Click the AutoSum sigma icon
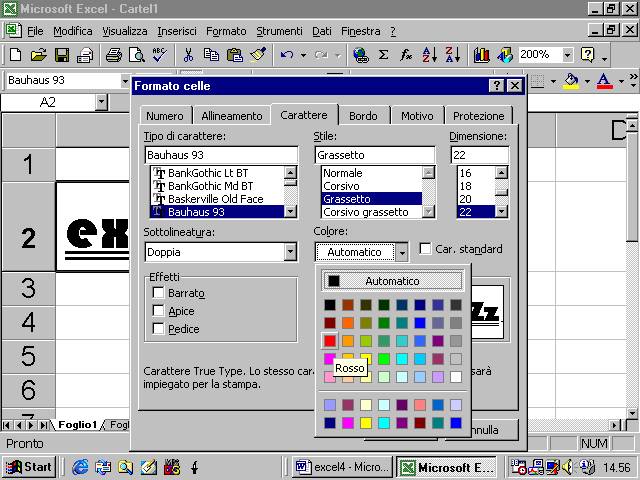 (x=383, y=54)
